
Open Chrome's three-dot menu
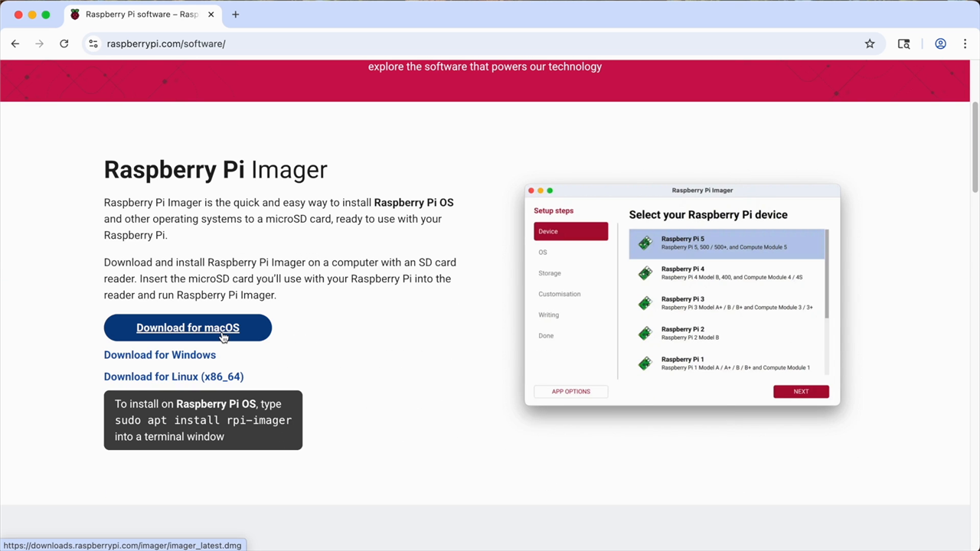tap(965, 44)
